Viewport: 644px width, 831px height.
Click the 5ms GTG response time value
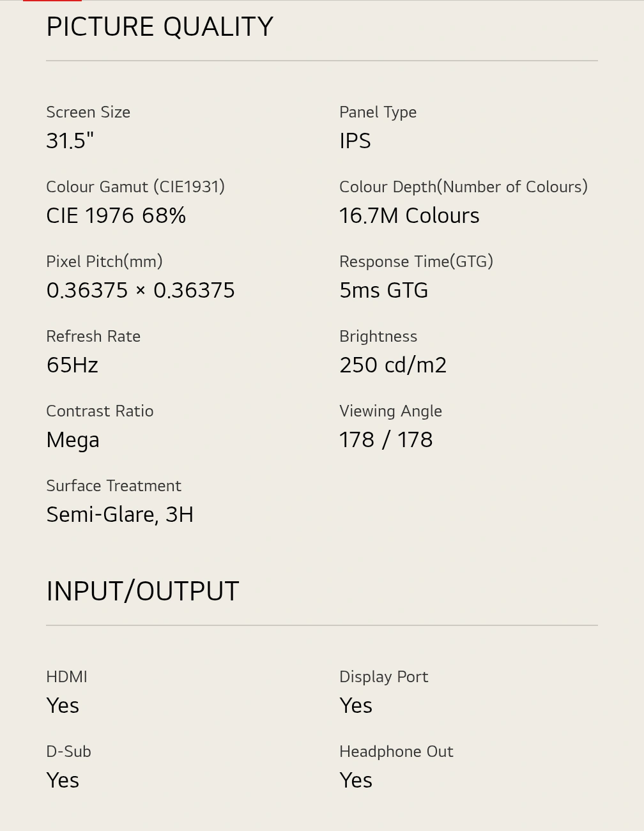click(x=383, y=291)
